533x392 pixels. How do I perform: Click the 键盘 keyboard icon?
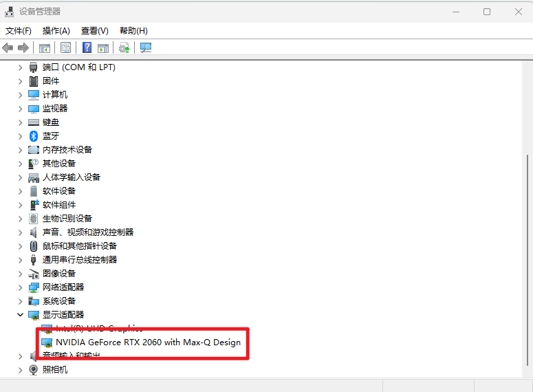pos(33,122)
